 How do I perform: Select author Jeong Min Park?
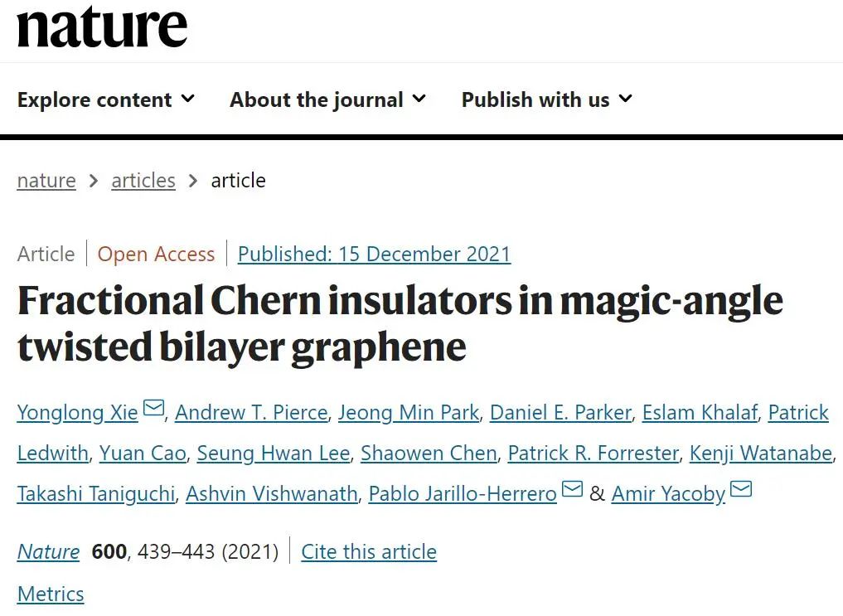click(409, 412)
